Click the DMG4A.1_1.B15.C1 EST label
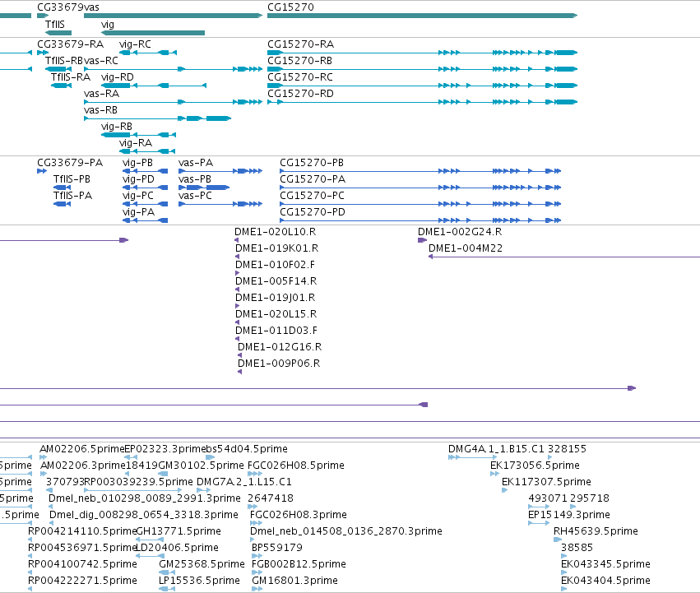Viewport: 700px width, 593px height. click(x=497, y=449)
